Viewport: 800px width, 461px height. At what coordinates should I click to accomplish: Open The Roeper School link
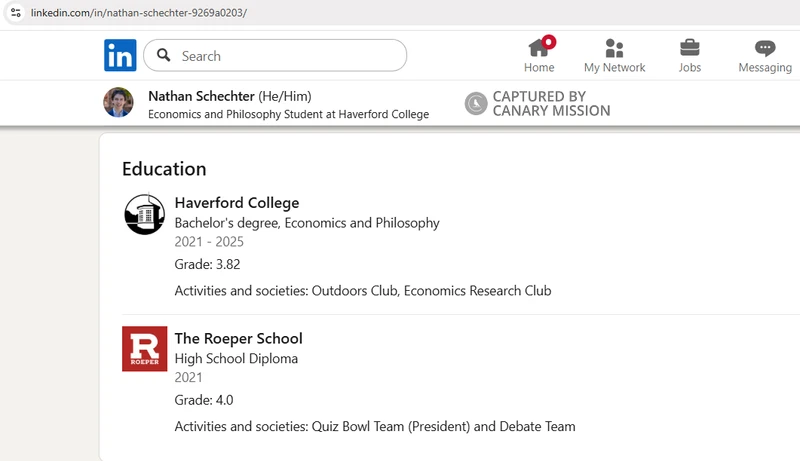click(x=238, y=338)
